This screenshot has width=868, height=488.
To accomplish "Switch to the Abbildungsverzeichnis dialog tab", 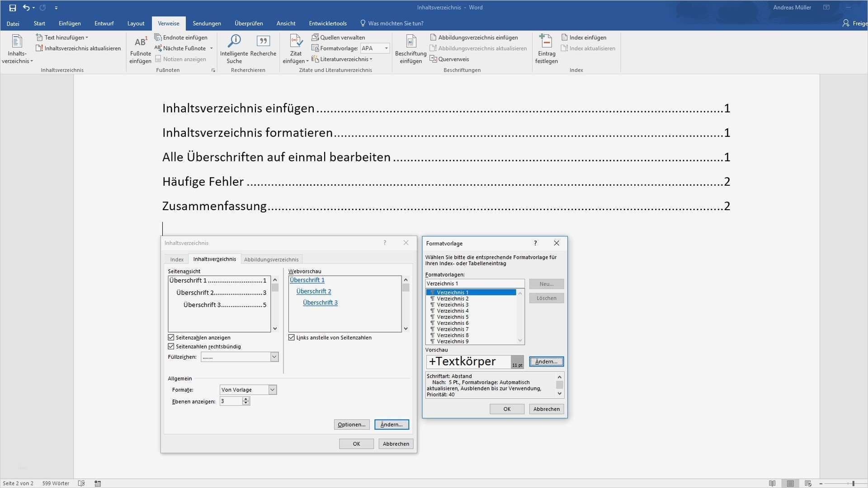I will (x=271, y=259).
